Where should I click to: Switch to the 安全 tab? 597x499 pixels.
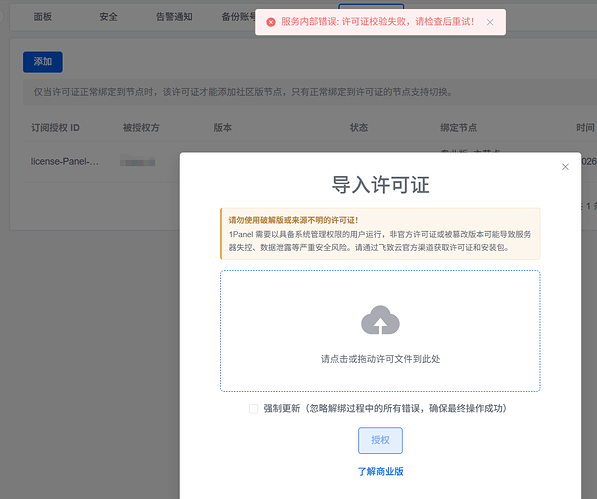pyautogui.click(x=108, y=17)
